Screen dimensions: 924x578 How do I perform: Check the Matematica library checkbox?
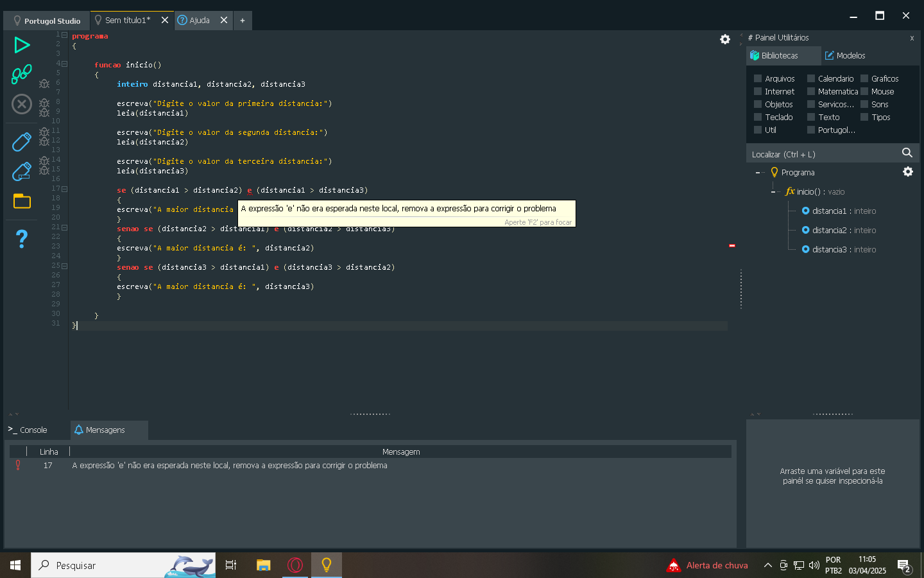pyautogui.click(x=811, y=91)
